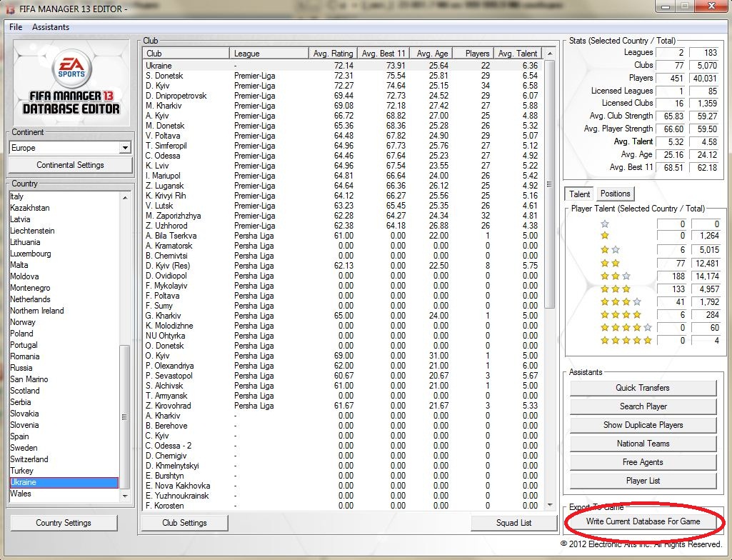
Task: Select the Talent tab
Action: pyautogui.click(x=579, y=194)
